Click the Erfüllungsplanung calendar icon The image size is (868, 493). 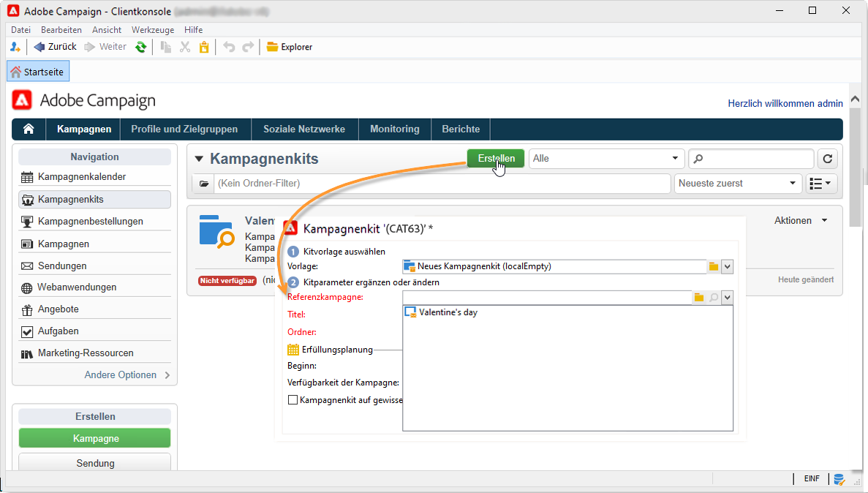click(x=293, y=350)
